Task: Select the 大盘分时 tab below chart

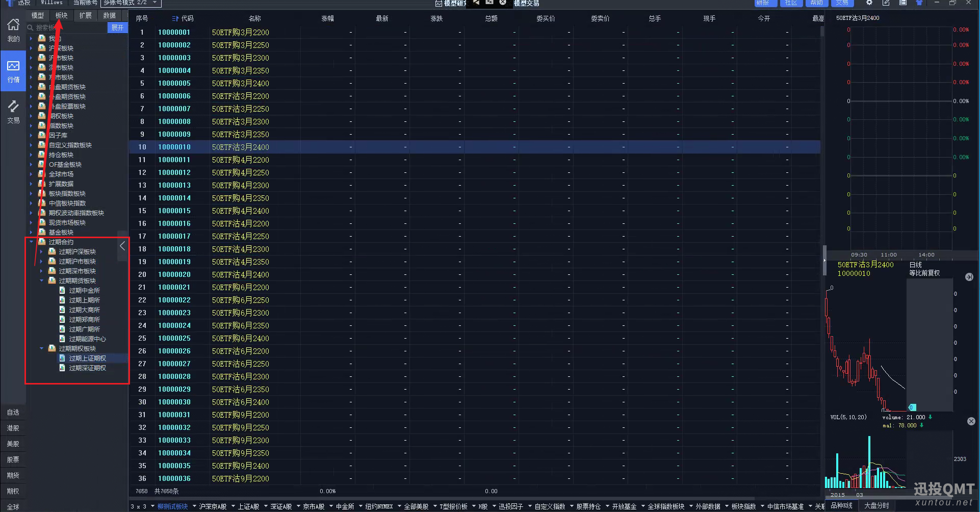Action: [876, 505]
